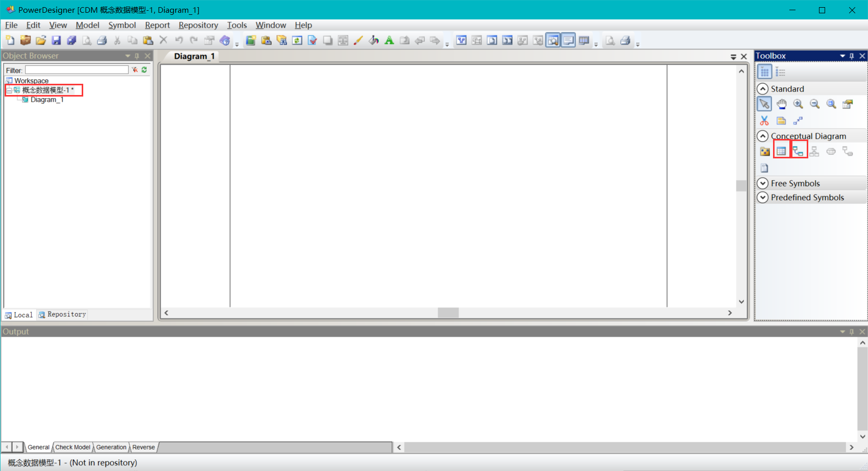This screenshot has width=868, height=471.
Task: Open the diagram tab list dropdown
Action: (733, 57)
